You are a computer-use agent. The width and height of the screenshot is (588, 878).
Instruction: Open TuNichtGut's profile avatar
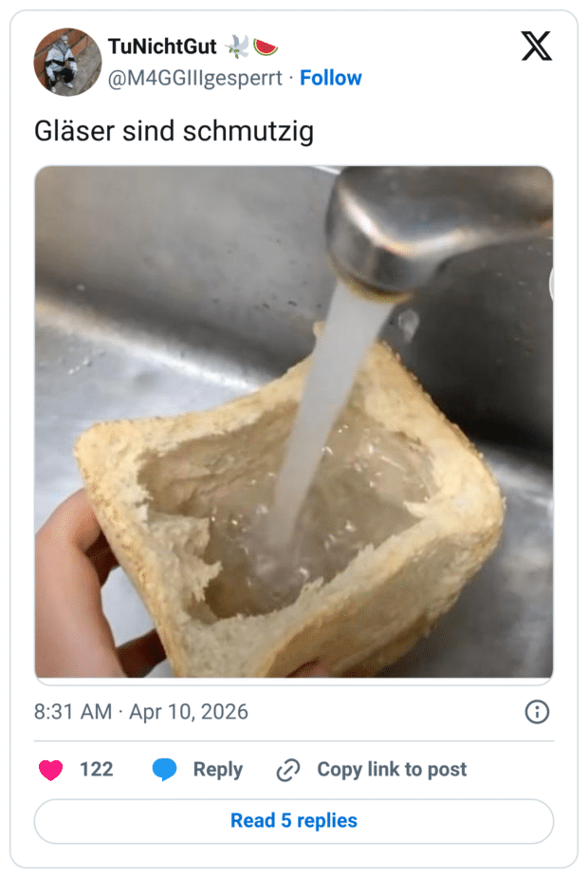(67, 62)
